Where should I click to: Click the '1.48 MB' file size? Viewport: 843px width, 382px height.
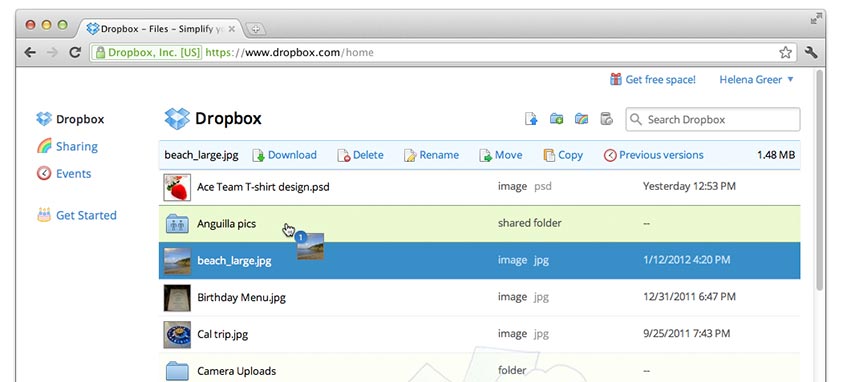click(x=776, y=155)
